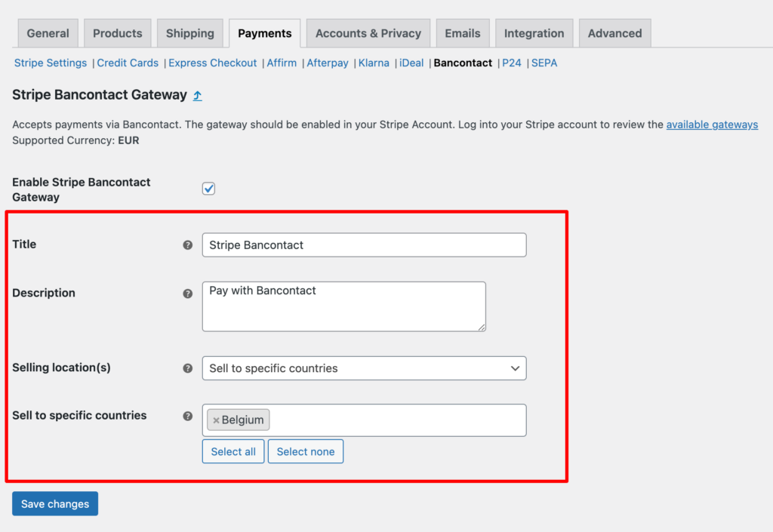Go to the Advanced tab
Viewport: 773px width, 532px height.
point(614,33)
